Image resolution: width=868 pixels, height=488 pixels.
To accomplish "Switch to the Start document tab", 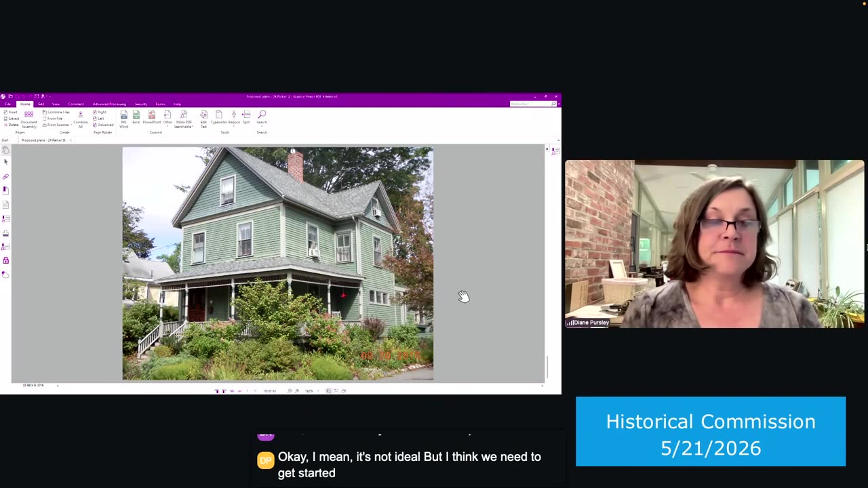I will pos(5,140).
